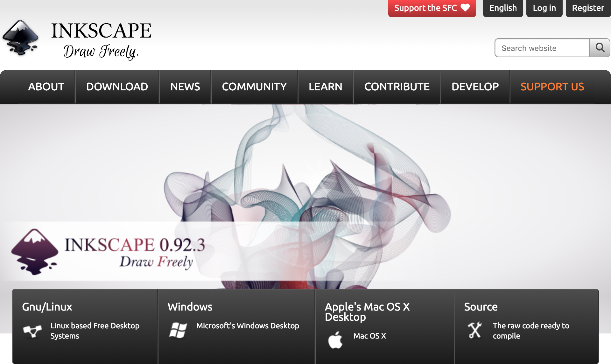
Task: Click the Windows flag icon
Action: [178, 330]
